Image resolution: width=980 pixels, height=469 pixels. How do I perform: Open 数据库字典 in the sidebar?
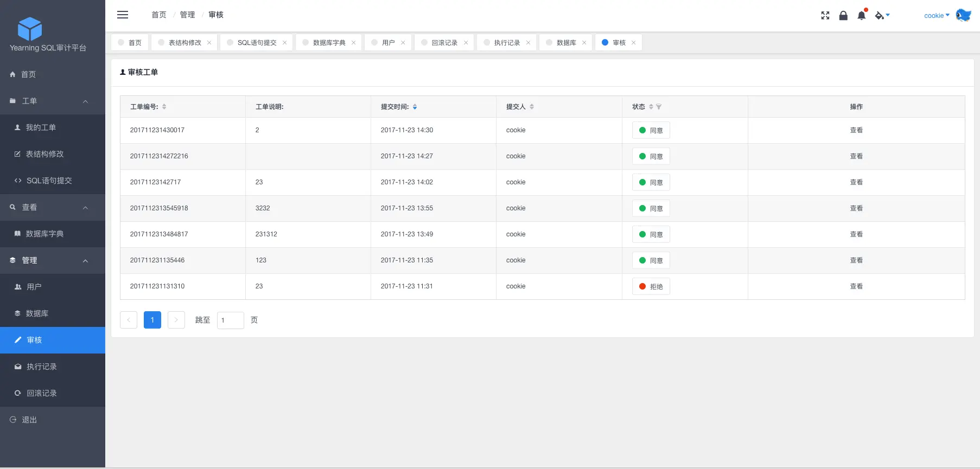click(x=53, y=234)
